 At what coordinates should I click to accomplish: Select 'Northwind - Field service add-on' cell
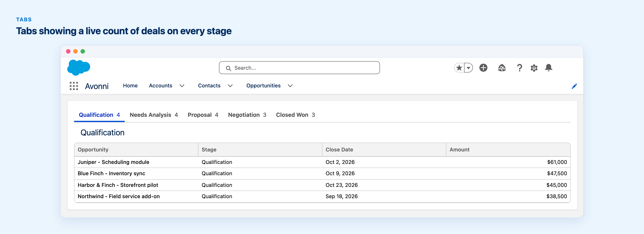[136, 197]
